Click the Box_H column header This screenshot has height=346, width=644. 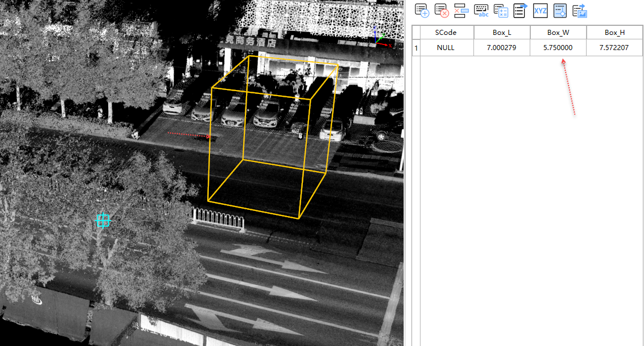point(614,33)
